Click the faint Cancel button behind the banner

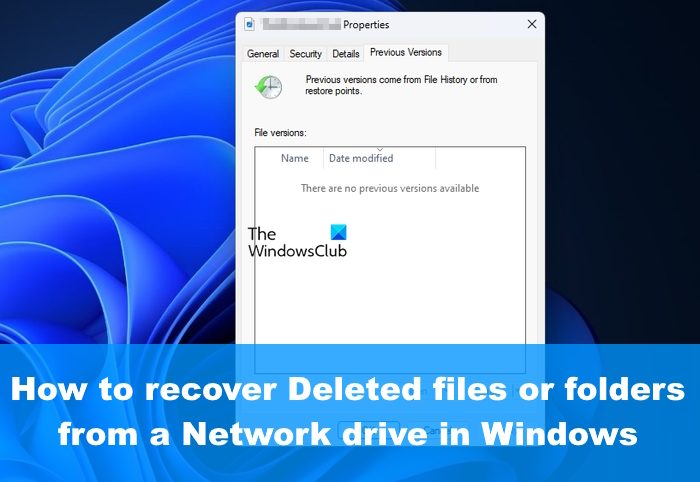(430, 431)
